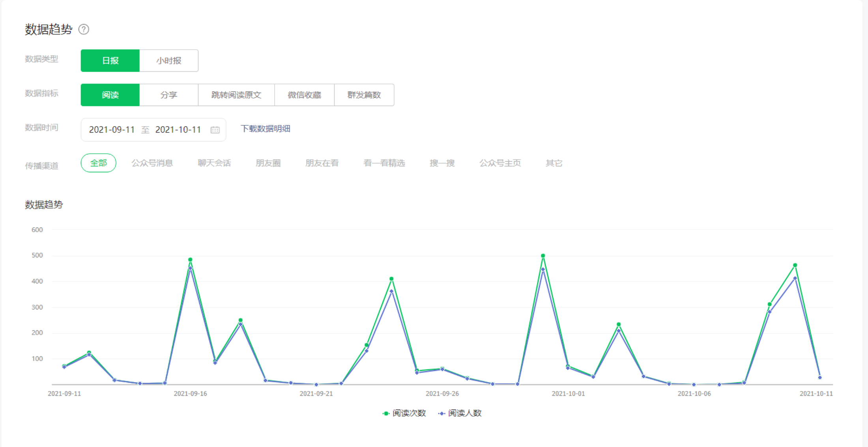Open the 跳转阅读原文 metric tab

coord(236,95)
